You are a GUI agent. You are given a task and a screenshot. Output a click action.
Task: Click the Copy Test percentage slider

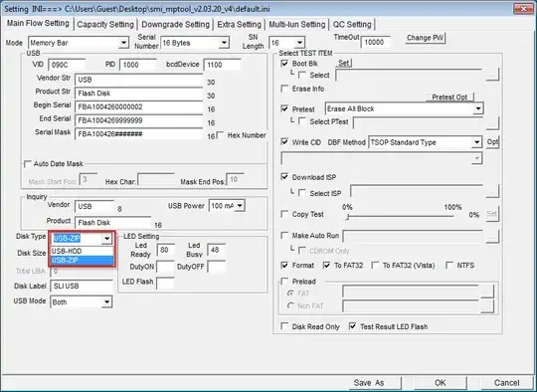point(401,217)
